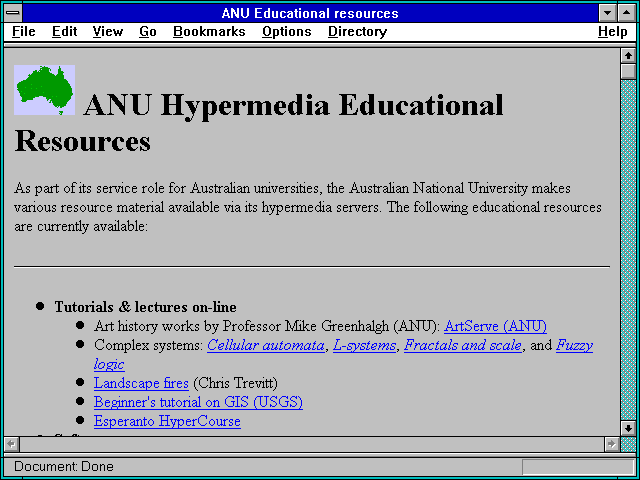Open the Cellular automata link

pos(266,345)
